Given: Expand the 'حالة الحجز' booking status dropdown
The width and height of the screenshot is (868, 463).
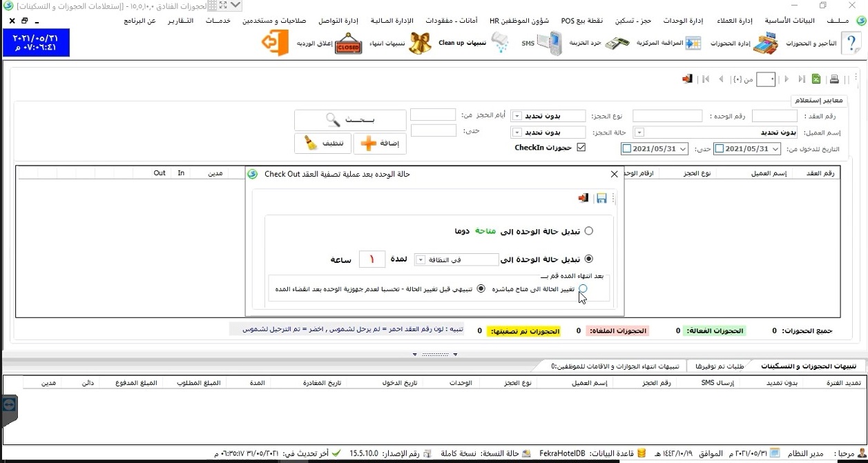Looking at the screenshot, I should (x=516, y=132).
